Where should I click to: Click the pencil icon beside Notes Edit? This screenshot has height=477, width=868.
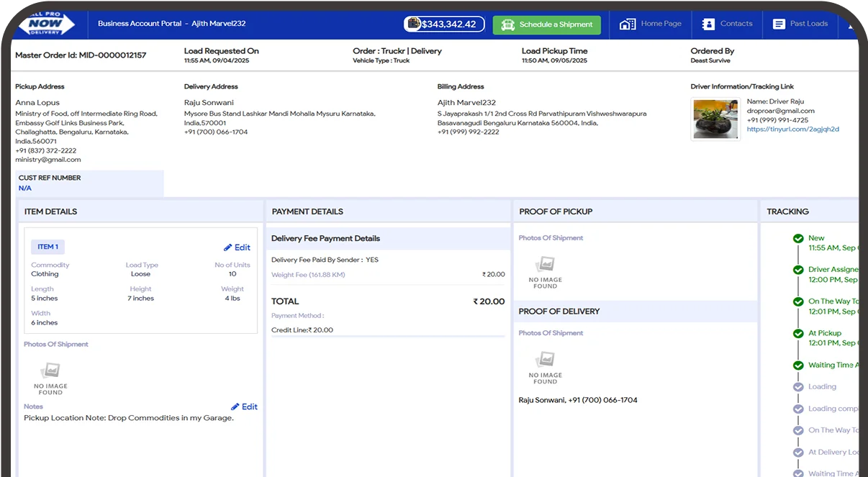tap(235, 407)
